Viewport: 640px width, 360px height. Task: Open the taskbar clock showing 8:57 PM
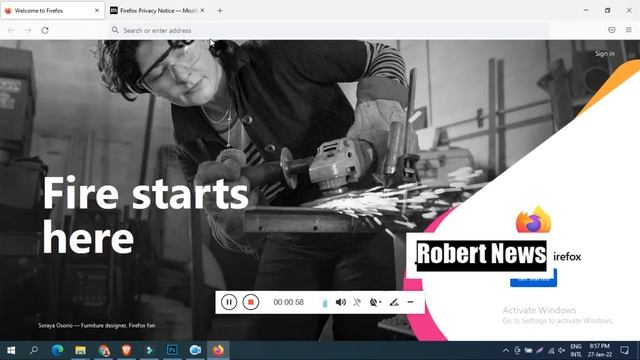point(600,351)
